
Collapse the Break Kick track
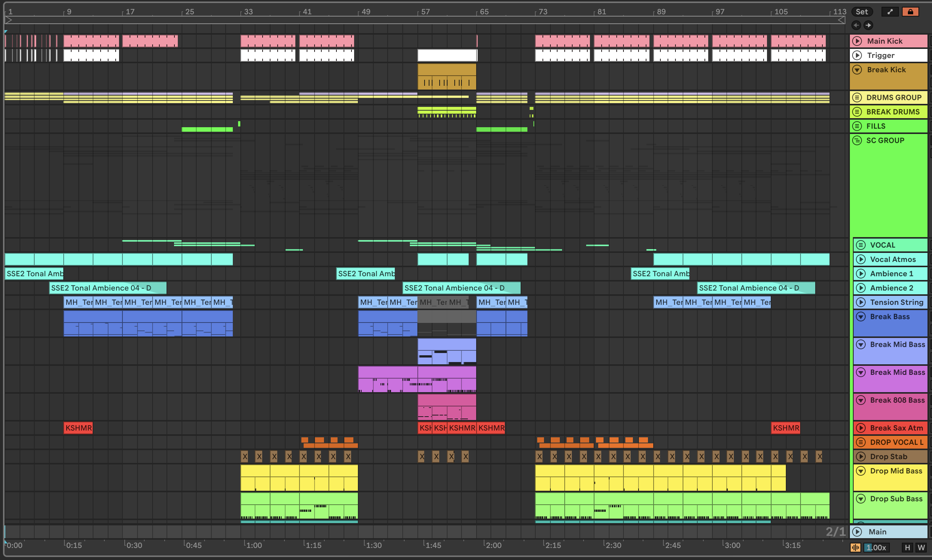pyautogui.click(x=857, y=70)
